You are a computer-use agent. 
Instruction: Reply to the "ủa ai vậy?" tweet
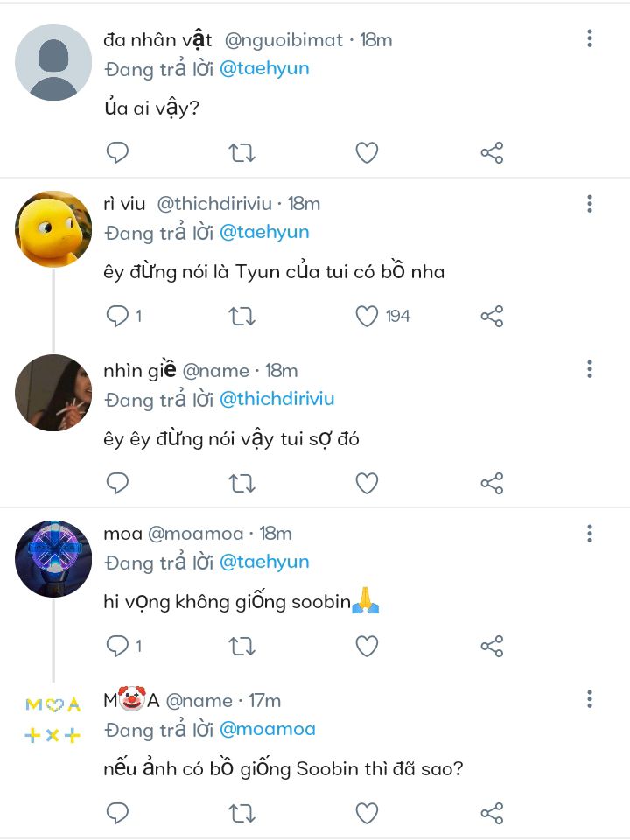(x=117, y=153)
